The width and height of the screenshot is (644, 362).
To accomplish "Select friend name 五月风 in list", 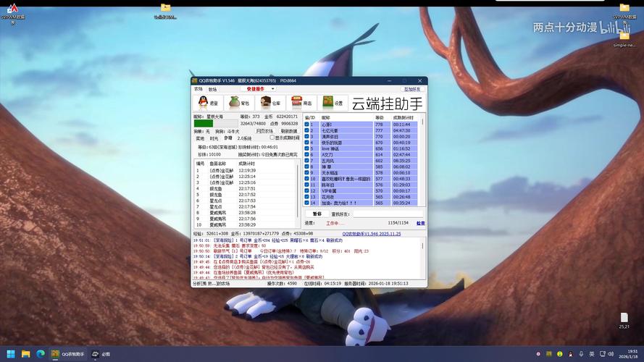I will (327, 161).
